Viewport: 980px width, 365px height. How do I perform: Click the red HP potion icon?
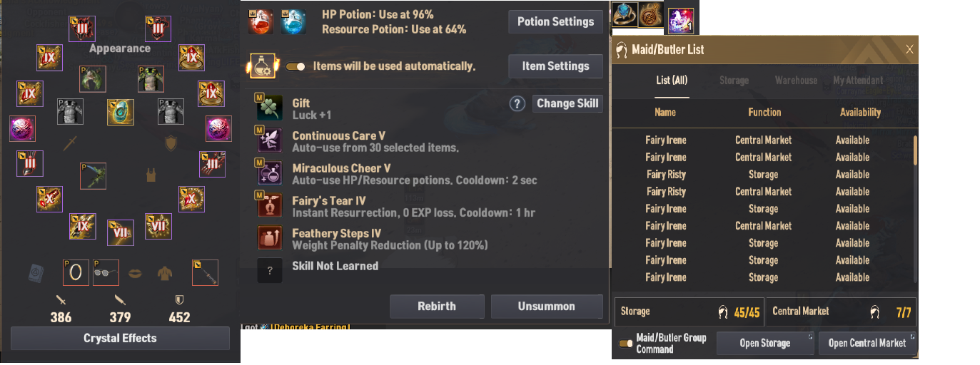tap(260, 21)
